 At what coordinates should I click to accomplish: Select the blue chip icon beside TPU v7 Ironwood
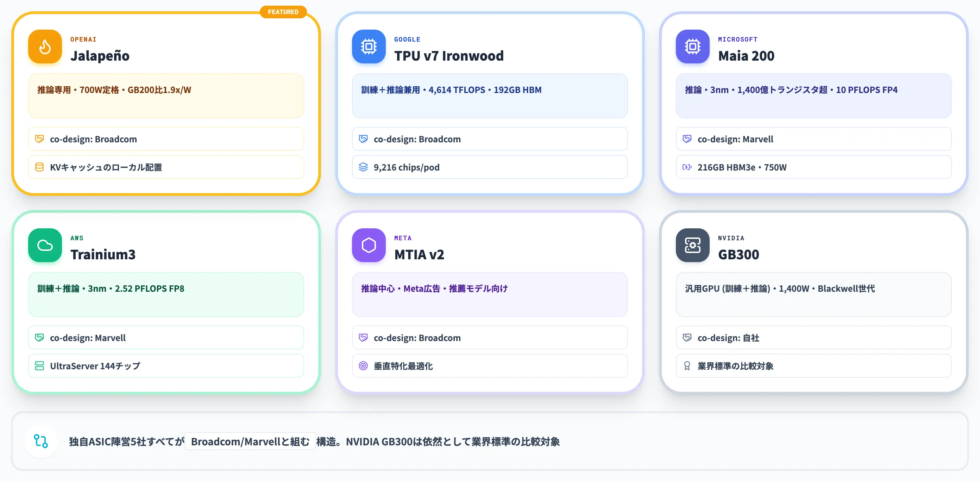pos(369,47)
